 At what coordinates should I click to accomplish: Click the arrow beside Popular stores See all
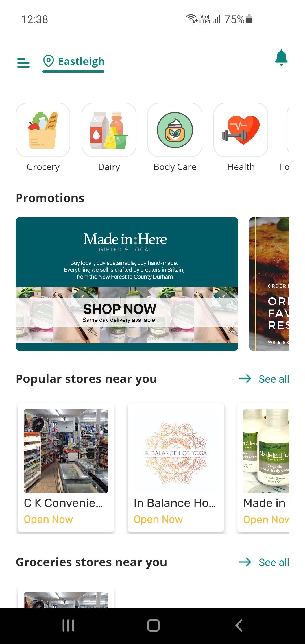pos(245,378)
